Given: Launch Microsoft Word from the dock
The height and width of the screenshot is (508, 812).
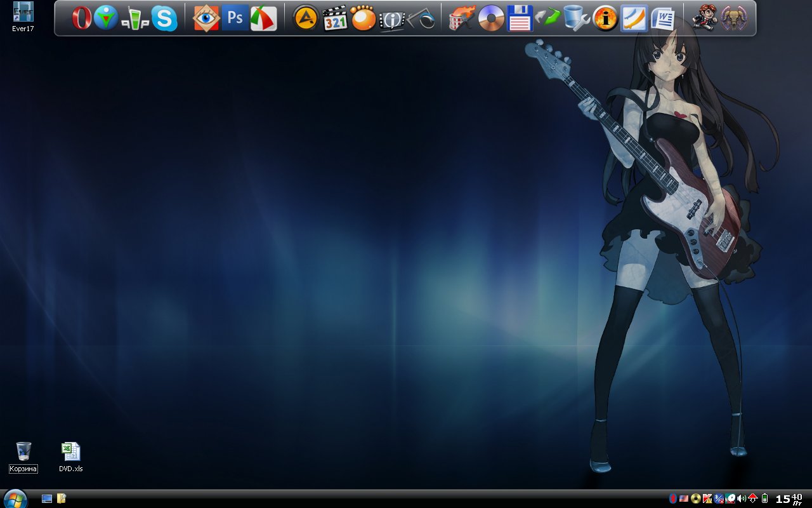Looking at the screenshot, I should click(663, 18).
